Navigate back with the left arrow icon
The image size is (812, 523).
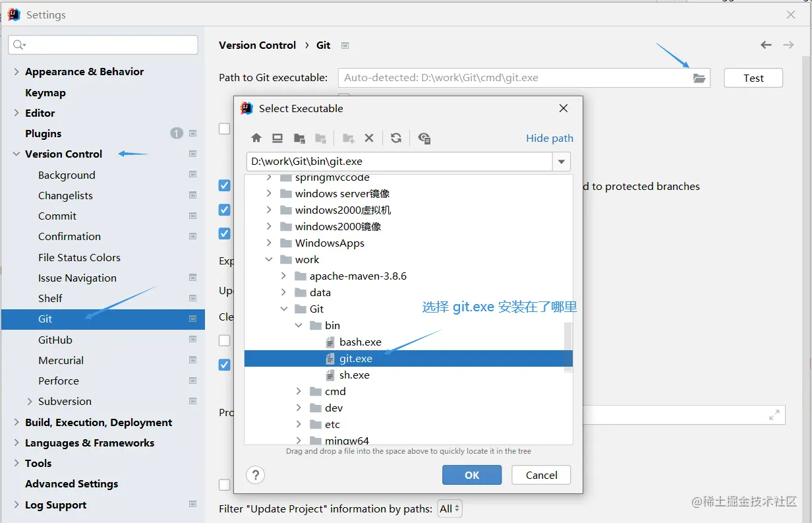coord(766,45)
